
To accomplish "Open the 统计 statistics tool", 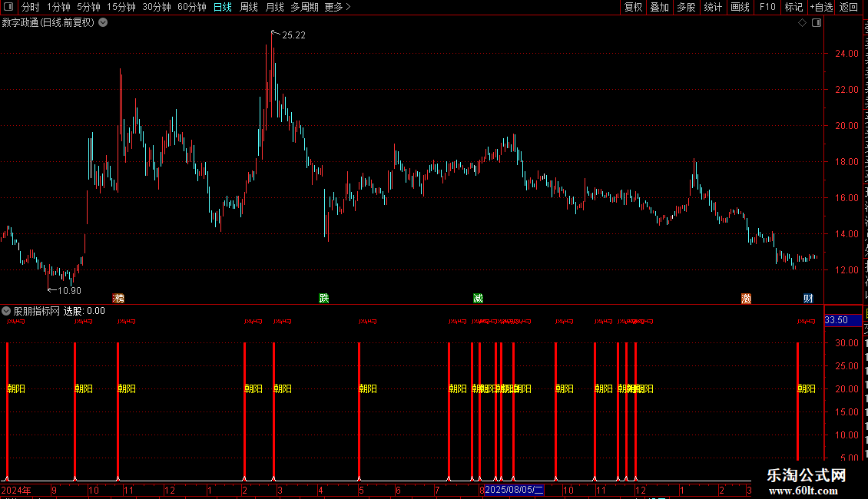I will [x=713, y=7].
